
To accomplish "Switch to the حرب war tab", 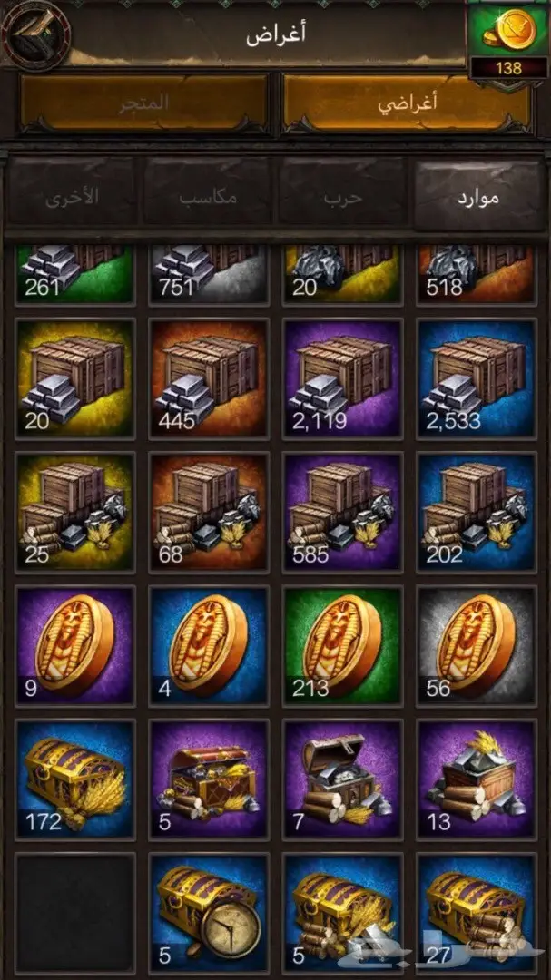I will [342, 196].
